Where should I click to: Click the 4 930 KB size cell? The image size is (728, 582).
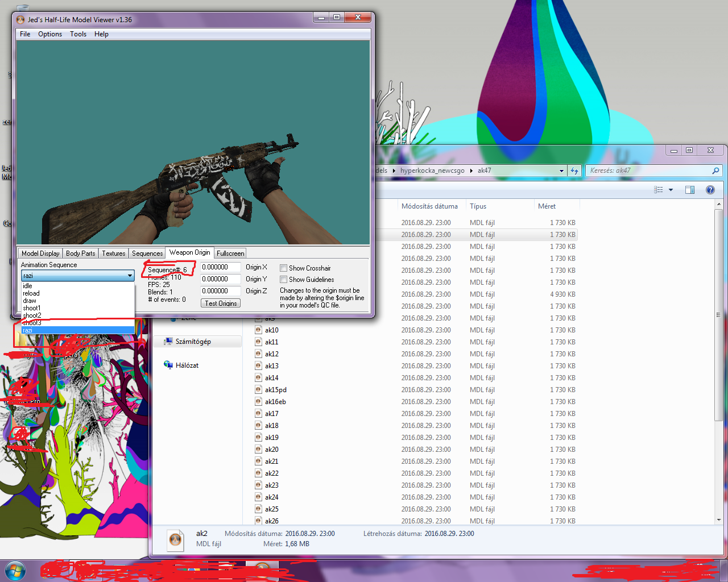[x=562, y=294]
